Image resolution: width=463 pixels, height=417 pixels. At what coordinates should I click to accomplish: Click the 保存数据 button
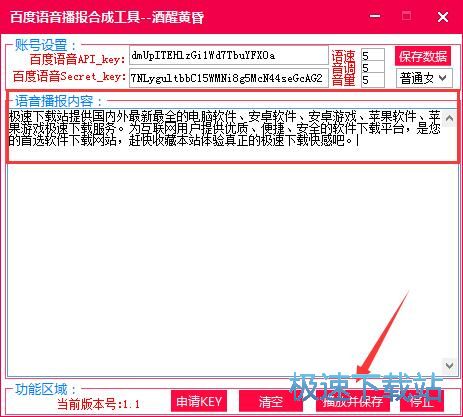(423, 56)
